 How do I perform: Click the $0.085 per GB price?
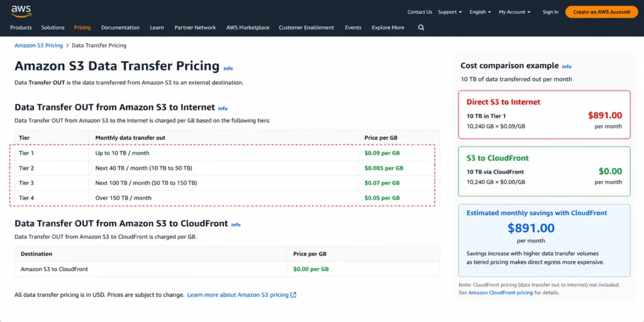(x=384, y=168)
